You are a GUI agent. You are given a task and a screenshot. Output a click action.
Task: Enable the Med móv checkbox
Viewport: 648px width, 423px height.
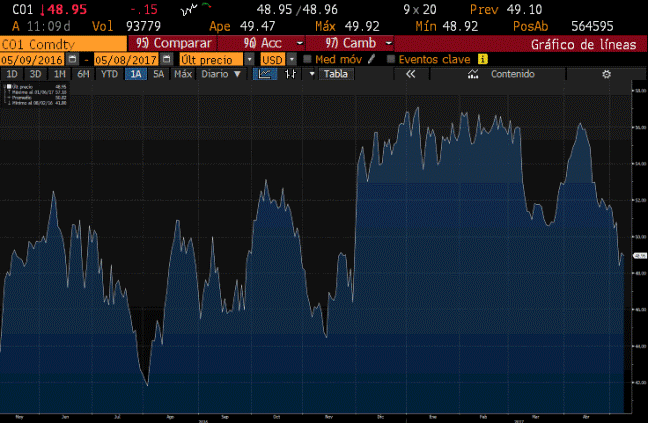(307, 59)
